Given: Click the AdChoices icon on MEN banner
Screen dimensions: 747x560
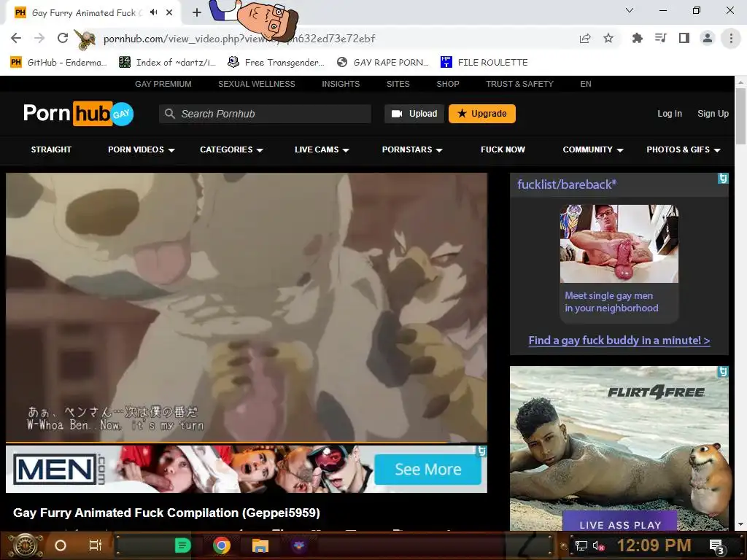Looking at the screenshot, I should click(481, 451).
